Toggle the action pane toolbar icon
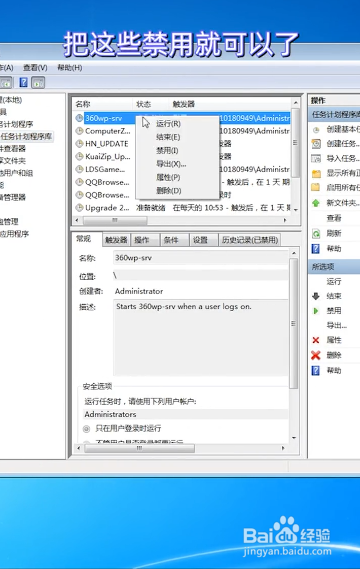Image resolution: width=360 pixels, height=569 pixels. tap(38, 83)
